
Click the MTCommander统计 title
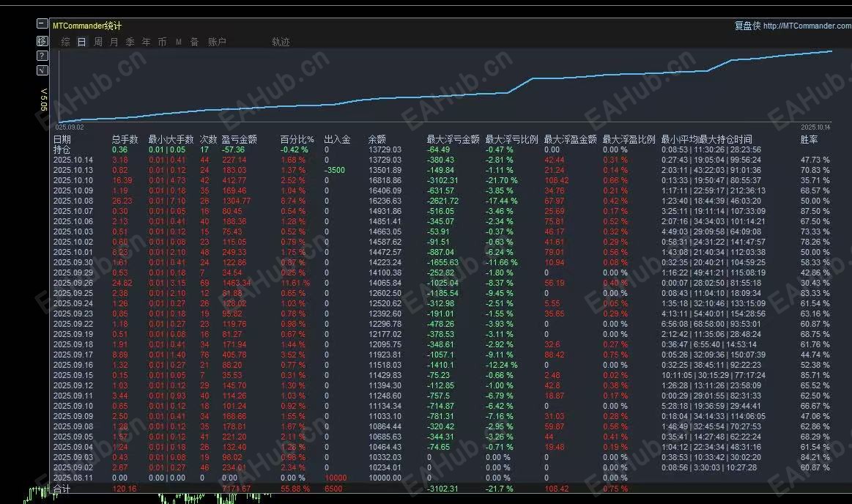[x=87, y=26]
